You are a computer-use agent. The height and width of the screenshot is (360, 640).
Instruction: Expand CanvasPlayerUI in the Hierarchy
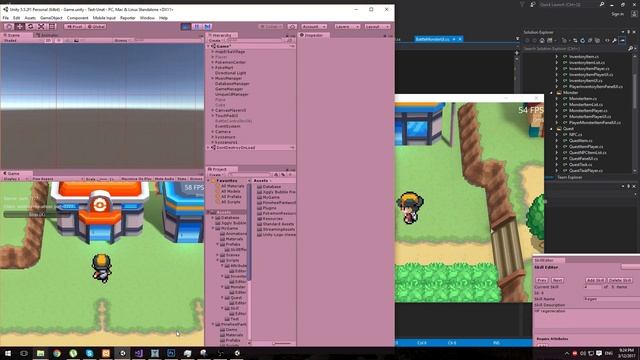coord(213,110)
